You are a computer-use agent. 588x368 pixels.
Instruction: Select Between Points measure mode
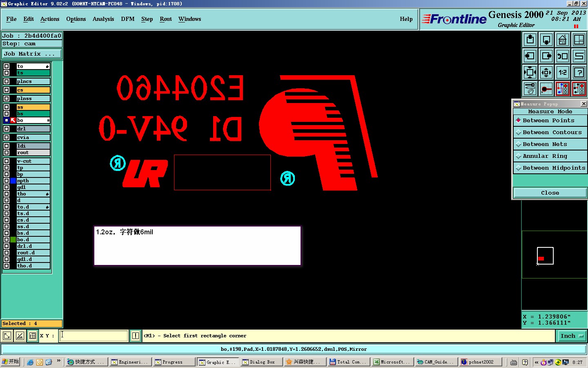550,121
